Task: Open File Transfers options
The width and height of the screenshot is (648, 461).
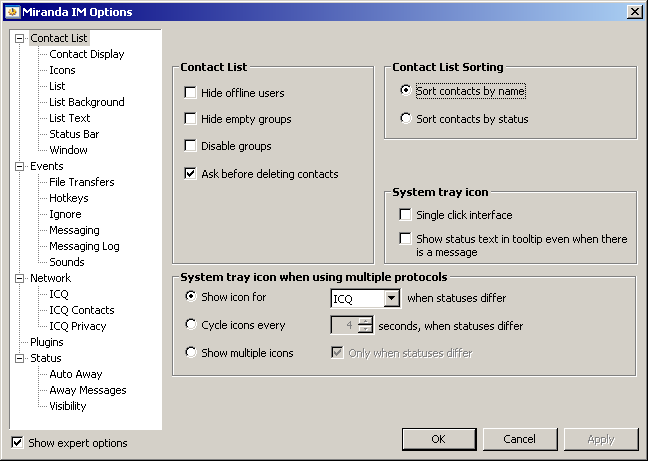Action: click(82, 182)
